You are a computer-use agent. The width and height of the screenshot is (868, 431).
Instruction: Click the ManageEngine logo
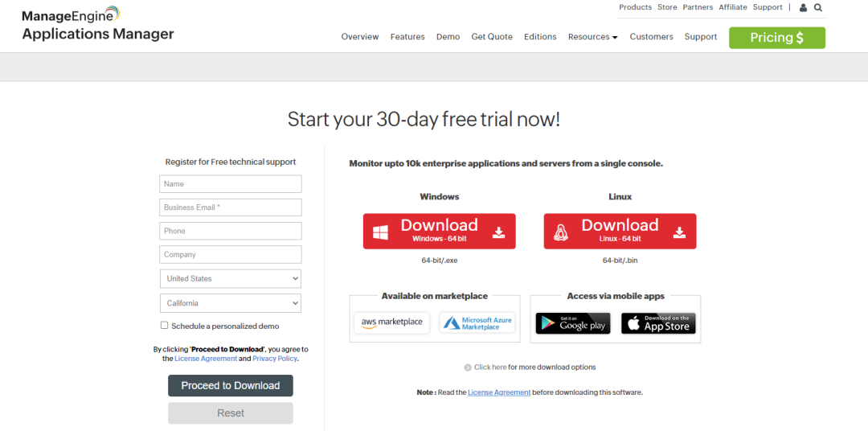coord(71,14)
